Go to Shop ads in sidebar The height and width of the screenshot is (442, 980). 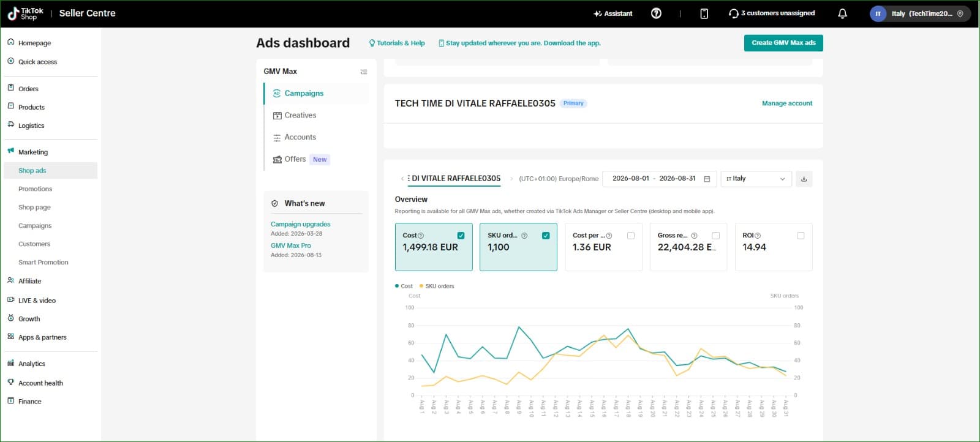51,171
